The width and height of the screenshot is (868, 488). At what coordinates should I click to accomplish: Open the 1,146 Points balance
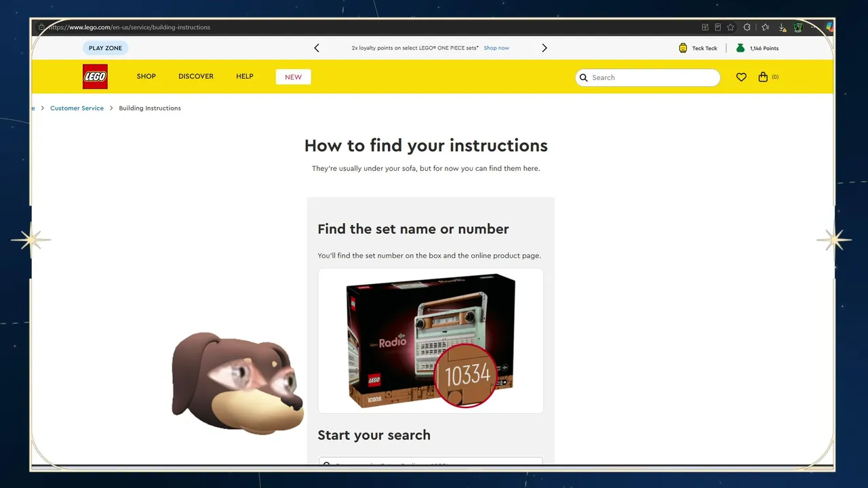764,49
